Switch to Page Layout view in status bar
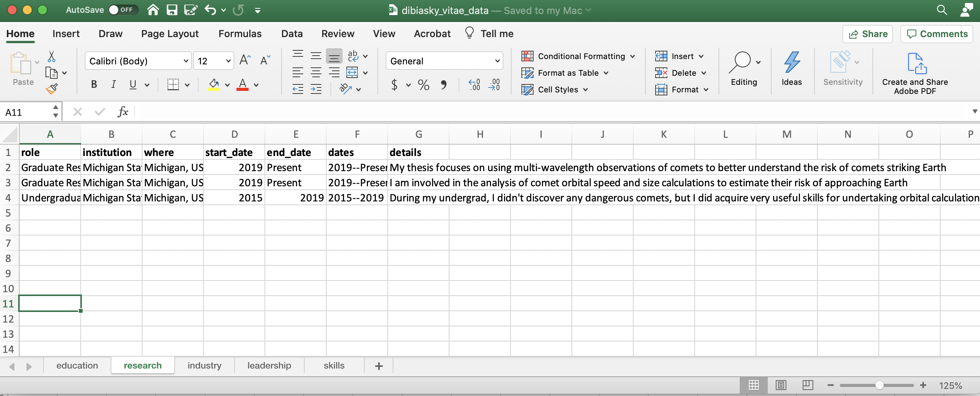 click(781, 385)
